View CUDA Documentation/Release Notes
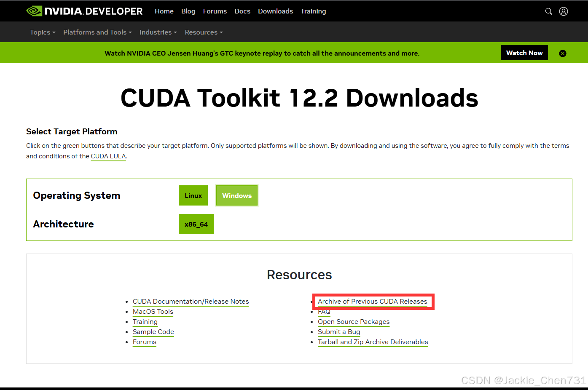 191,301
